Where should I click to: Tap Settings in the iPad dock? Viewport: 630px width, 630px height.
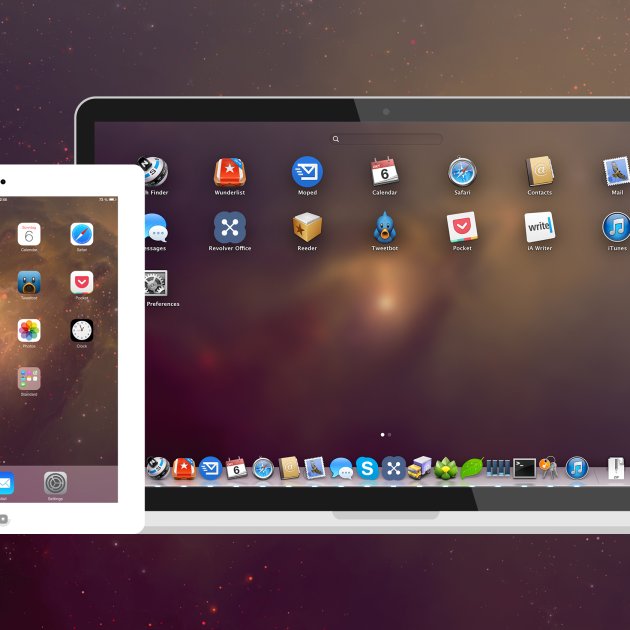pyautogui.click(x=56, y=484)
